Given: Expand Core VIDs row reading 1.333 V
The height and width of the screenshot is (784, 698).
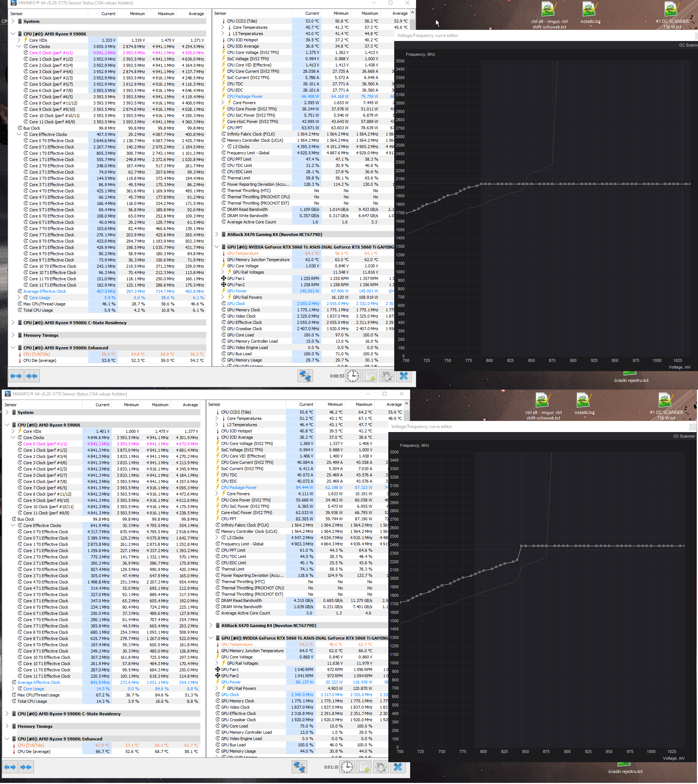Looking at the screenshot, I should (x=19, y=40).
